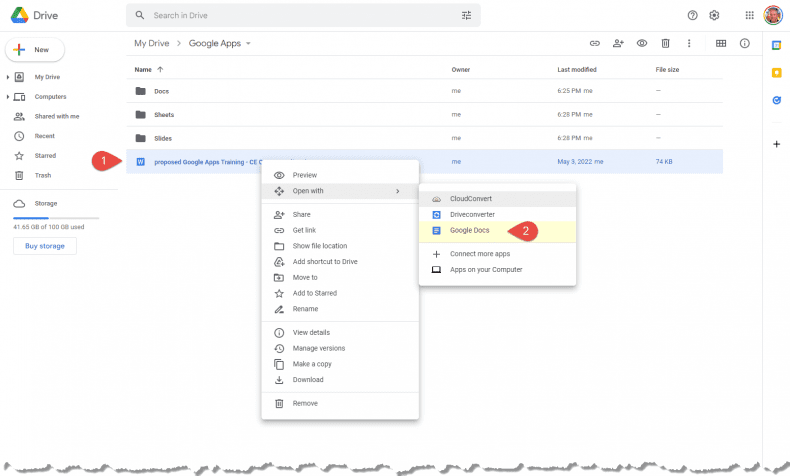Screen dimensions: 790x476
Task: Click the Share person-add toolbar icon
Action: coord(618,44)
